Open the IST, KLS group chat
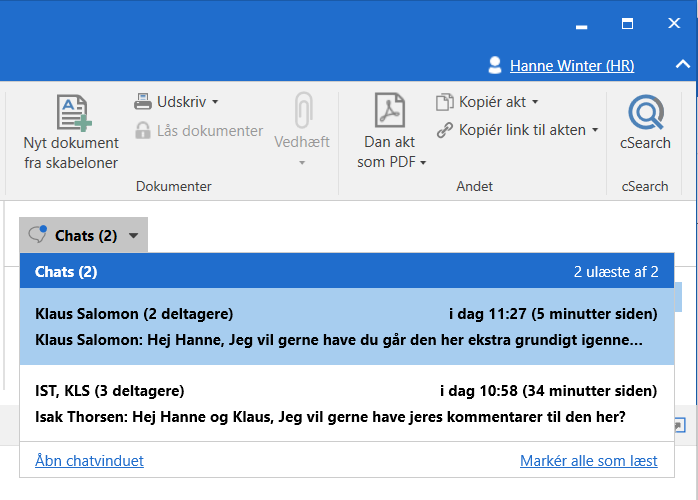This screenshot has height=500, width=698. click(339, 403)
